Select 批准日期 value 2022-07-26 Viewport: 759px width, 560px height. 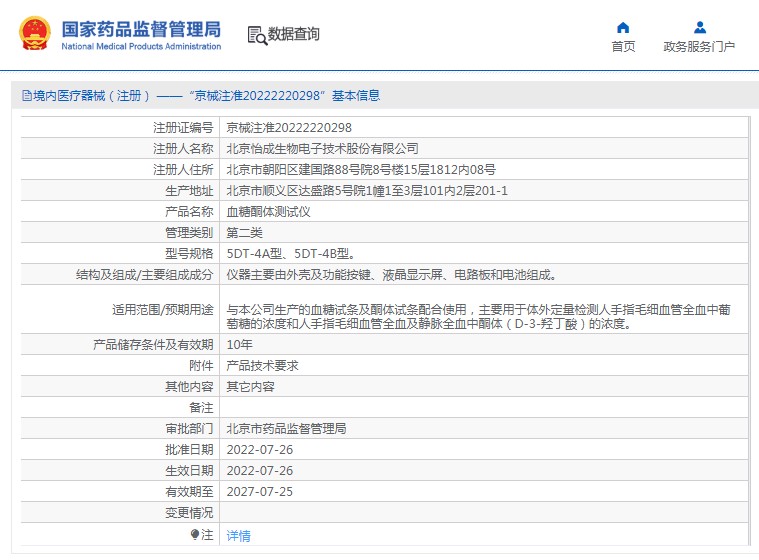click(x=259, y=450)
